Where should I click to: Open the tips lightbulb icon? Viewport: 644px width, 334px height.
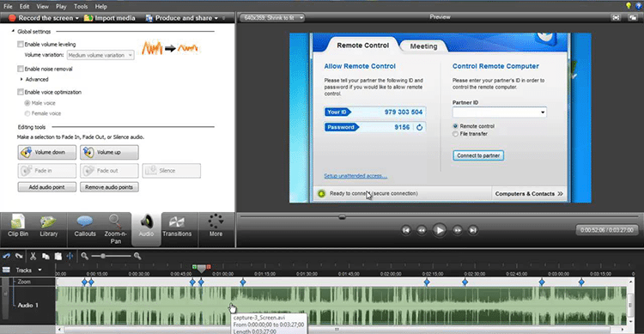click(x=629, y=6)
